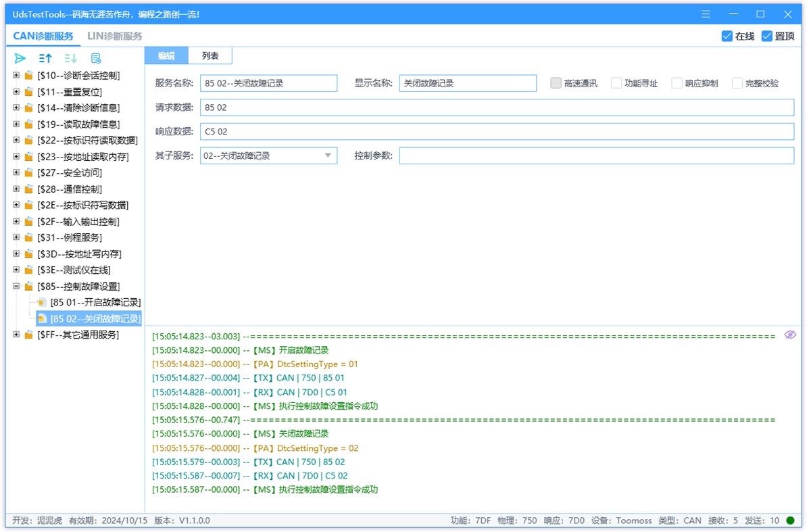Click the move-up list icon in toolbar
807x532 pixels.
(45, 58)
